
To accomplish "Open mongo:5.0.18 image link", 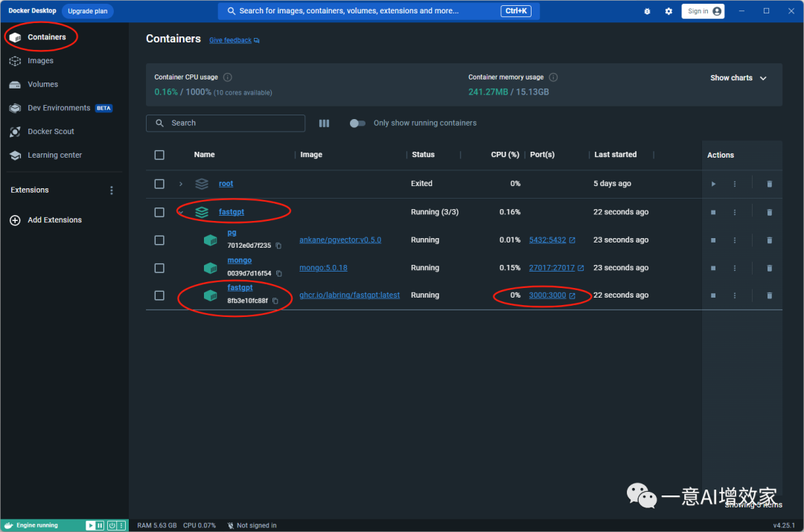I will point(323,268).
